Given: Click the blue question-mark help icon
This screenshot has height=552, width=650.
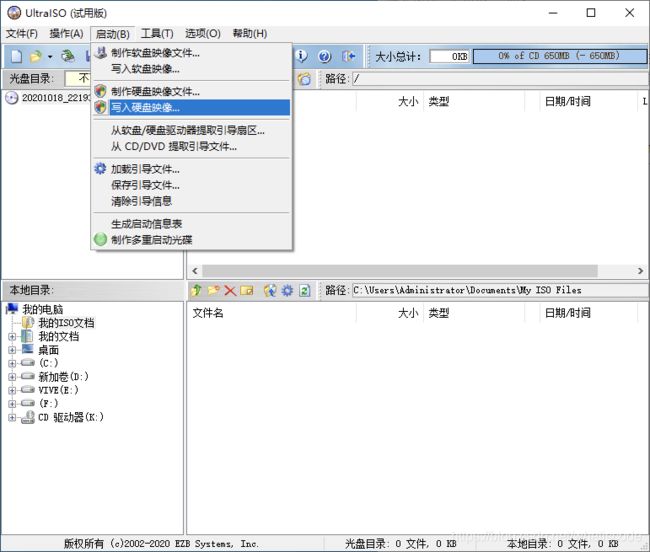Looking at the screenshot, I should pos(325,56).
